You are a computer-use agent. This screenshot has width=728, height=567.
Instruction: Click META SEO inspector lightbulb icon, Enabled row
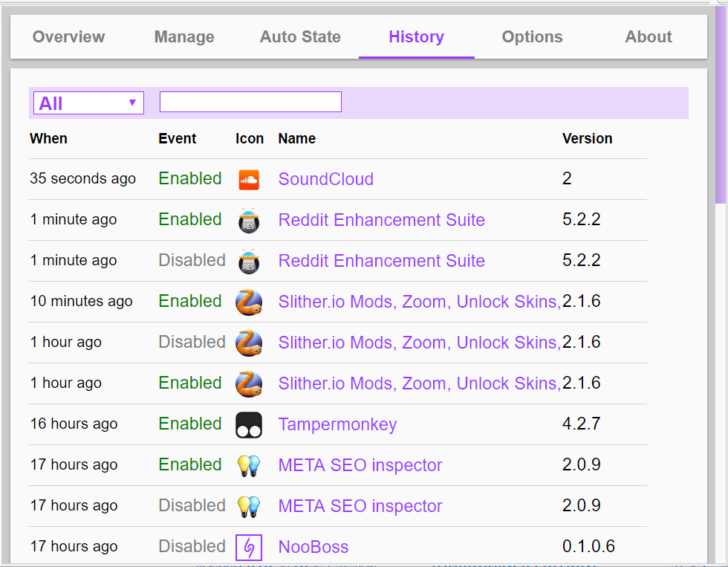pyautogui.click(x=249, y=466)
